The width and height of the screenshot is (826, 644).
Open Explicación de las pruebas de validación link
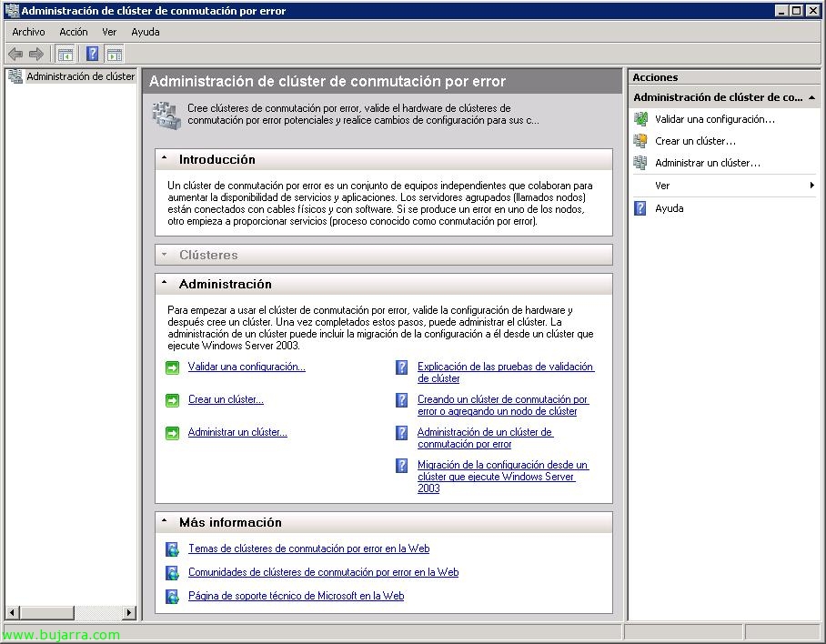click(x=506, y=372)
